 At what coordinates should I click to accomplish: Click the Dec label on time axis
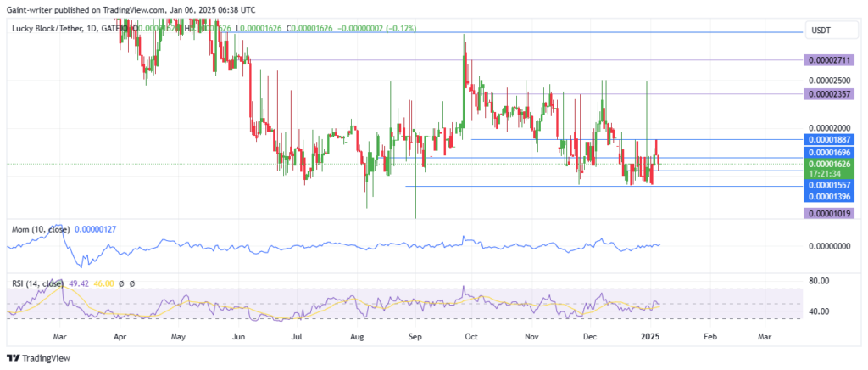point(590,337)
